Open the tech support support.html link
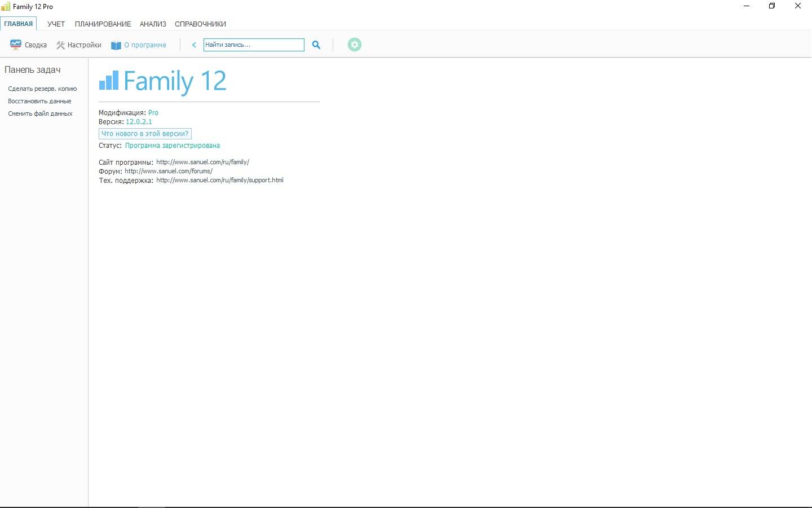This screenshot has width=812, height=508. pos(220,180)
